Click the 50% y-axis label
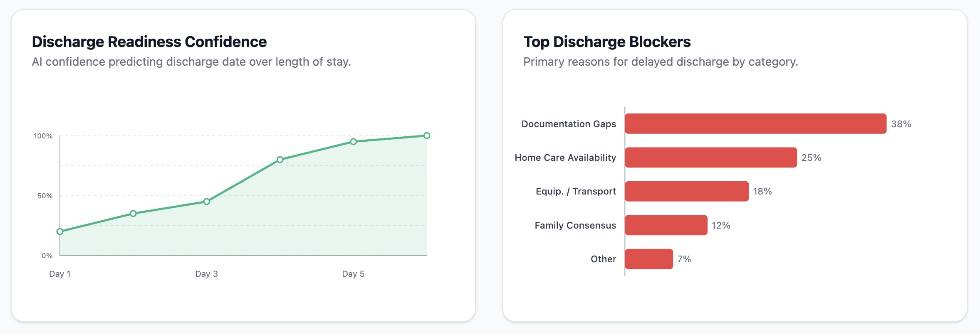This screenshot has height=335, width=980. (45, 196)
